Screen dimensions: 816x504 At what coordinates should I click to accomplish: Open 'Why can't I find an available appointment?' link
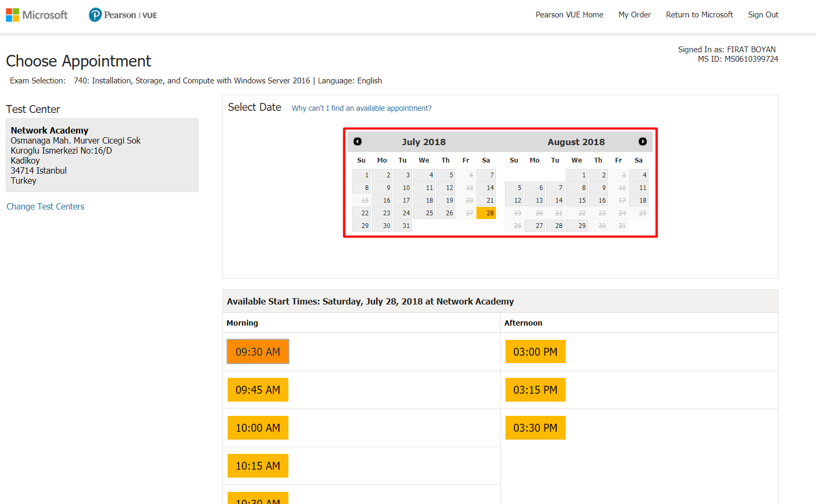click(362, 108)
